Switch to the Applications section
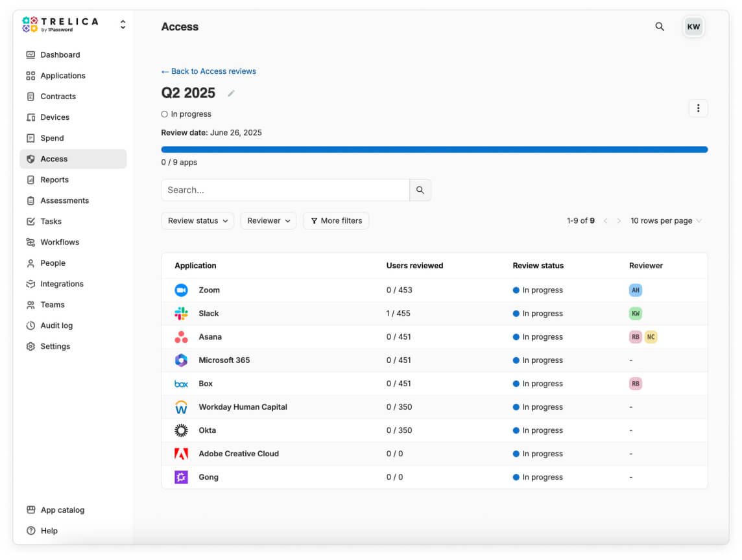Viewport: 742px width, 560px height. 62,75
